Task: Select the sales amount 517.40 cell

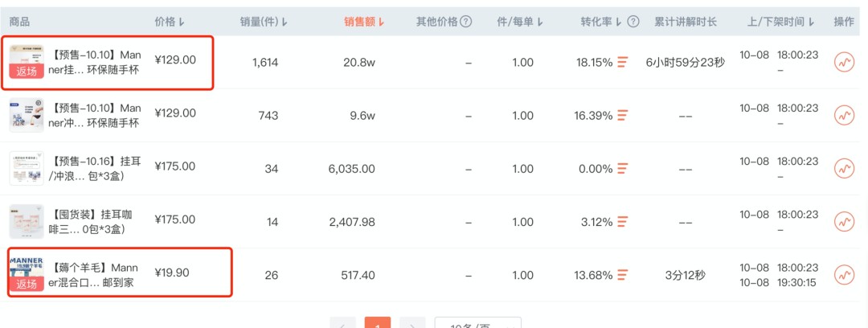Action: tap(358, 276)
